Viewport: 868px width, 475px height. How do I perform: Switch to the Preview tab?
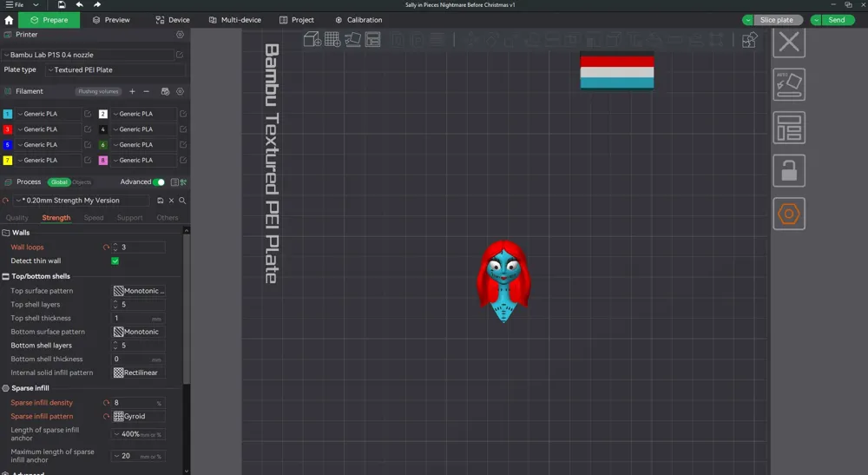(111, 20)
